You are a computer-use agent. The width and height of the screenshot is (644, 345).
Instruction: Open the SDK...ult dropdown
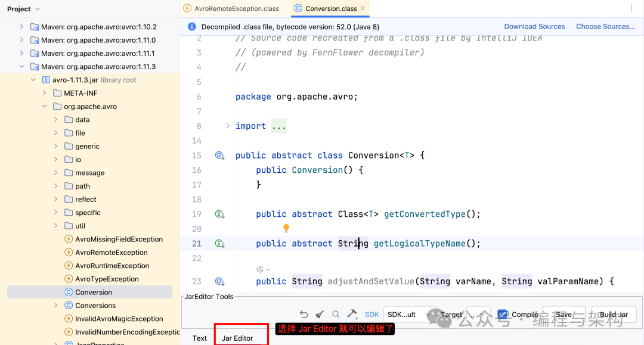tap(408, 315)
